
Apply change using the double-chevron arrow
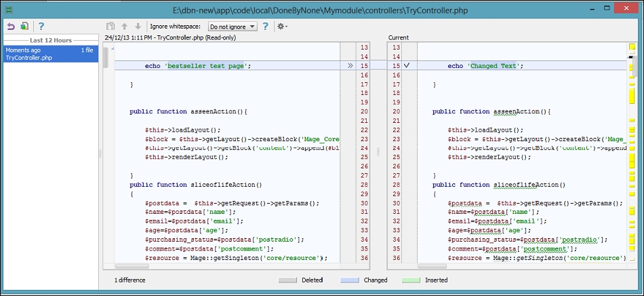click(350, 65)
